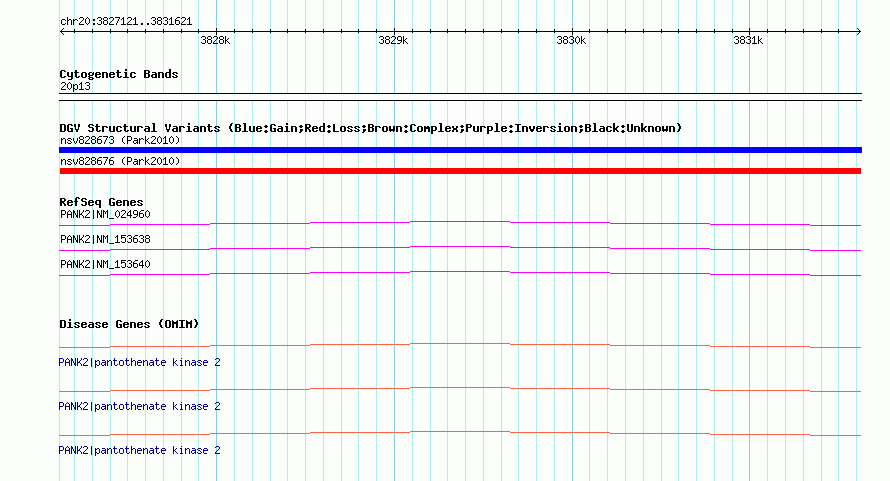The image size is (890, 481).
Task: Open the first PANK2|pantothenate kinase 2 link
Action: tap(139, 362)
